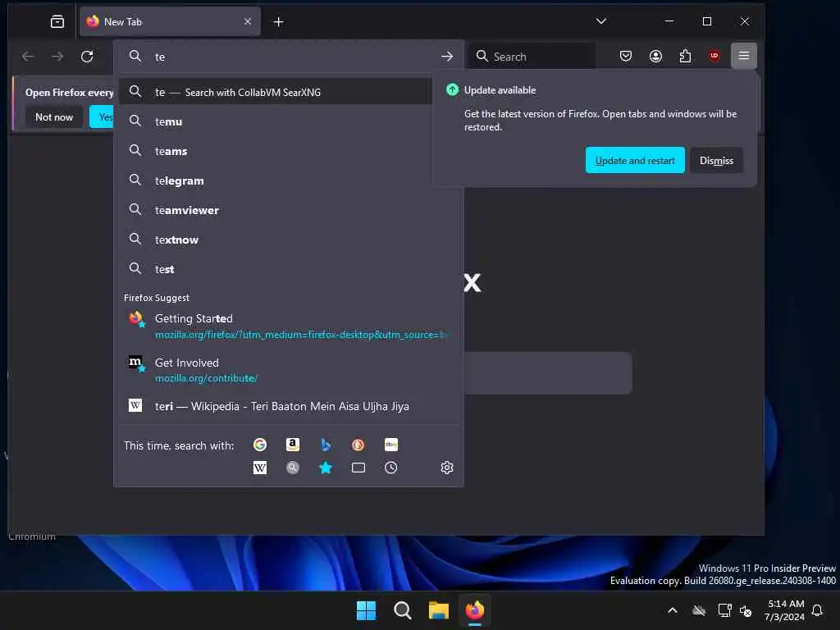Open search settings gear in the urlbar dropdown
The image size is (840, 630).
tap(447, 468)
